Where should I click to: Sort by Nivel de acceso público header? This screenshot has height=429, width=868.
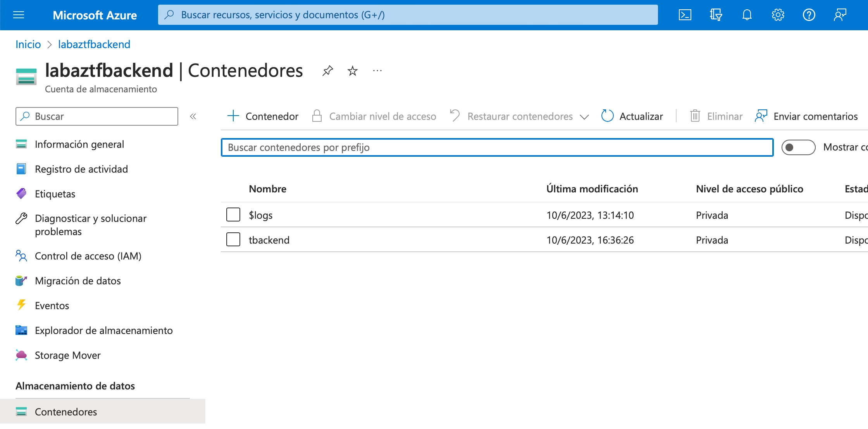(749, 189)
